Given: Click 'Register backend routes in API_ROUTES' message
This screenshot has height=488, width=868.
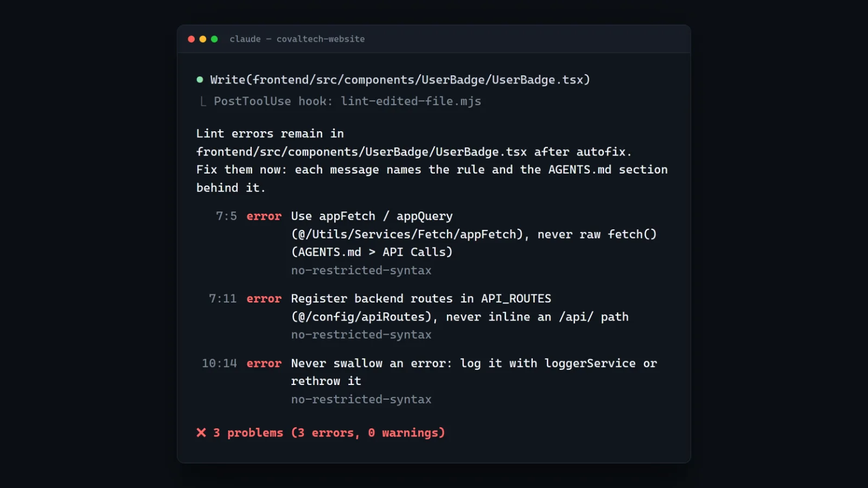Looking at the screenshot, I should click(421, 299).
